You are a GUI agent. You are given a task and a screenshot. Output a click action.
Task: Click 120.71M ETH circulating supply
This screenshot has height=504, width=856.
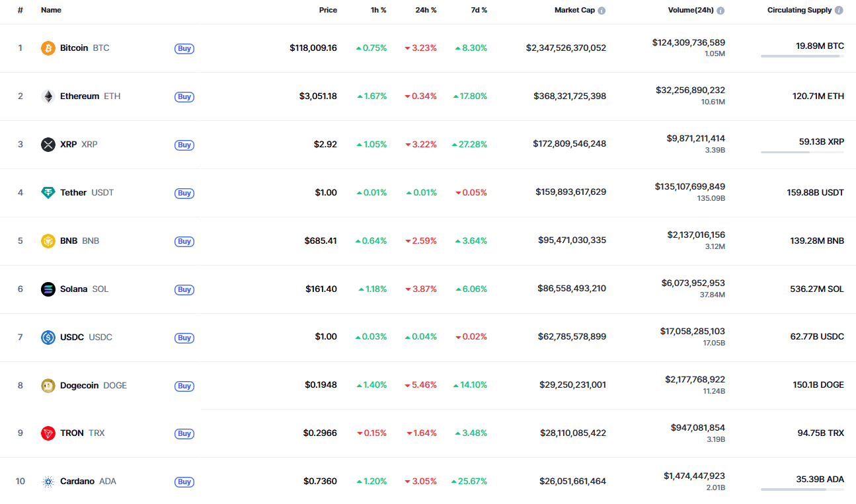point(818,96)
